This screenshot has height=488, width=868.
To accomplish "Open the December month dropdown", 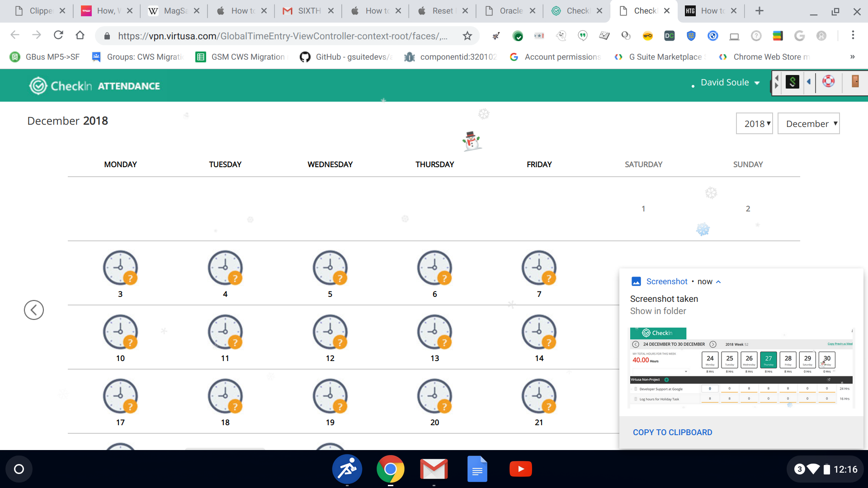I will pyautogui.click(x=808, y=123).
